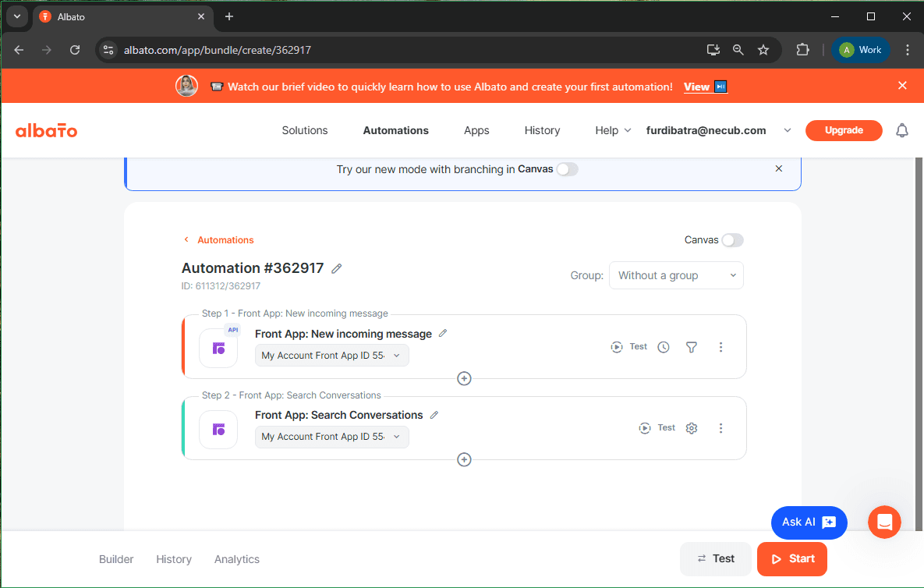Enable Canvas mode toggle
Viewport: 924px width, 588px height.
[x=731, y=239]
